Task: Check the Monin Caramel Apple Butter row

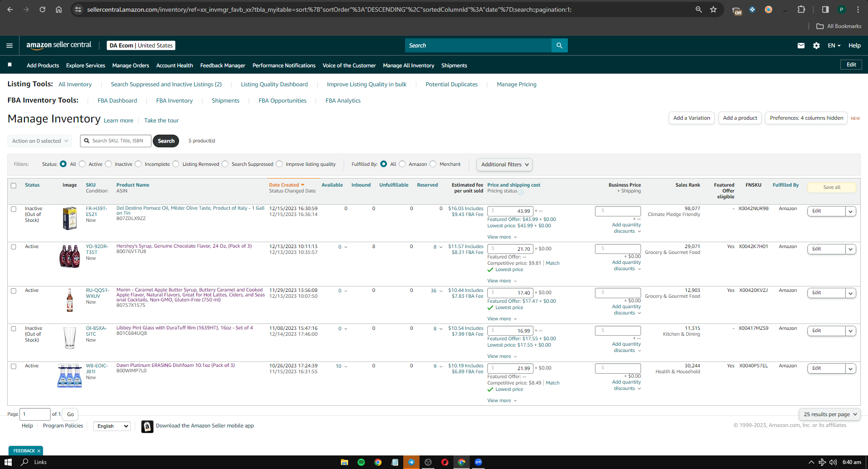Action: pos(14,291)
